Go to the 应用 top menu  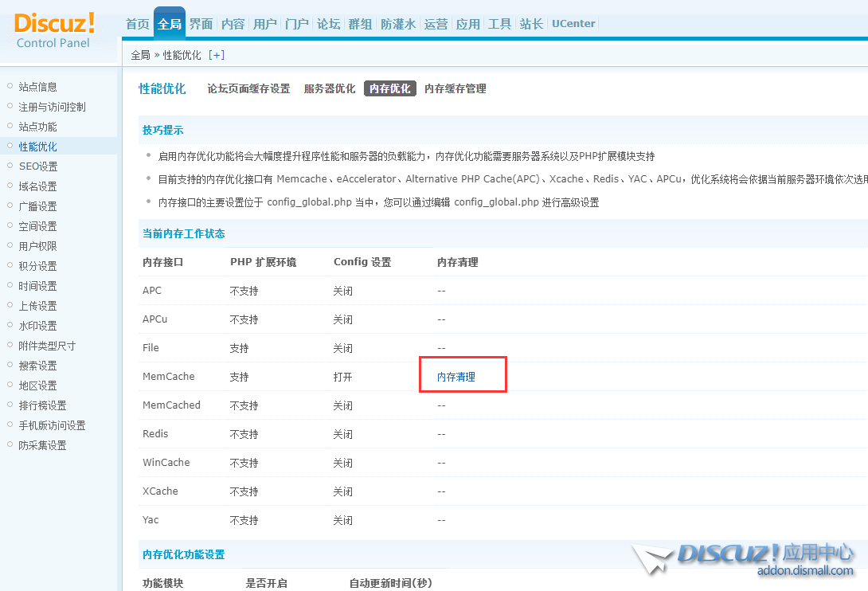(467, 24)
